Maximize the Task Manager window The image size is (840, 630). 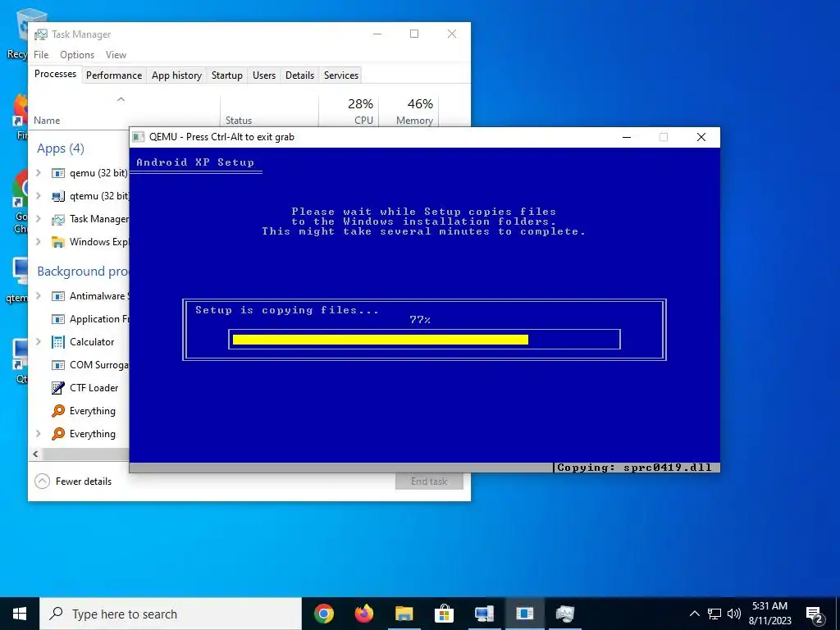click(x=414, y=34)
